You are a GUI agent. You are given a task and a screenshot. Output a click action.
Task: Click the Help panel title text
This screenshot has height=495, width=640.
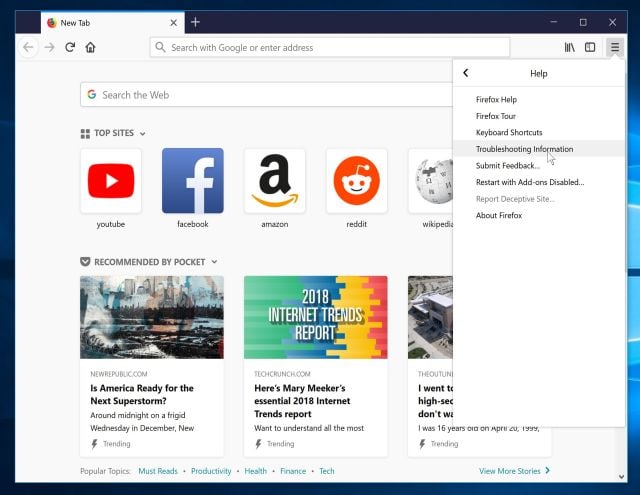click(539, 73)
